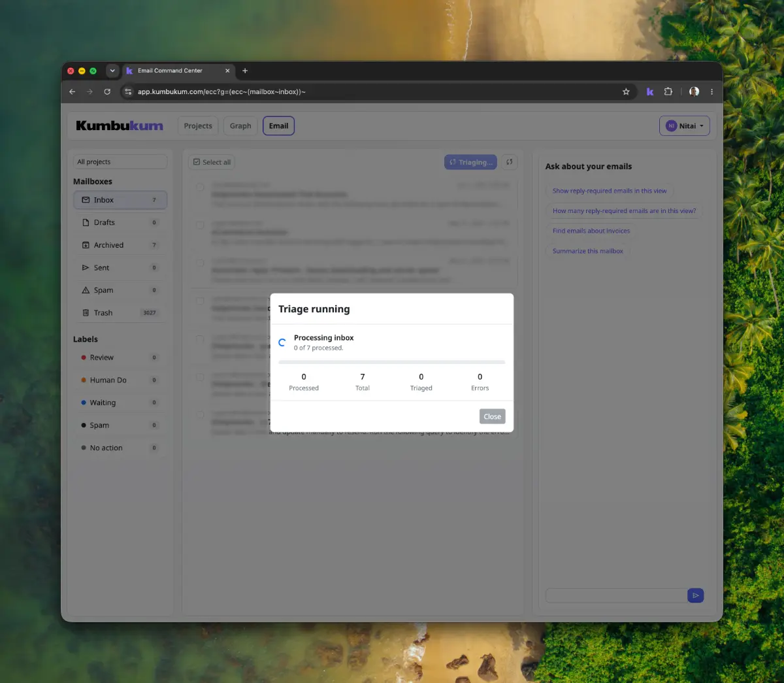784x683 pixels.
Task: Reload the page with refresh icon
Action: (x=107, y=92)
